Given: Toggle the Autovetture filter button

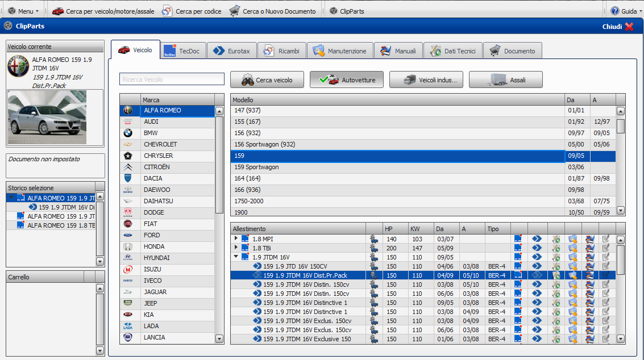Looking at the screenshot, I should tap(347, 79).
